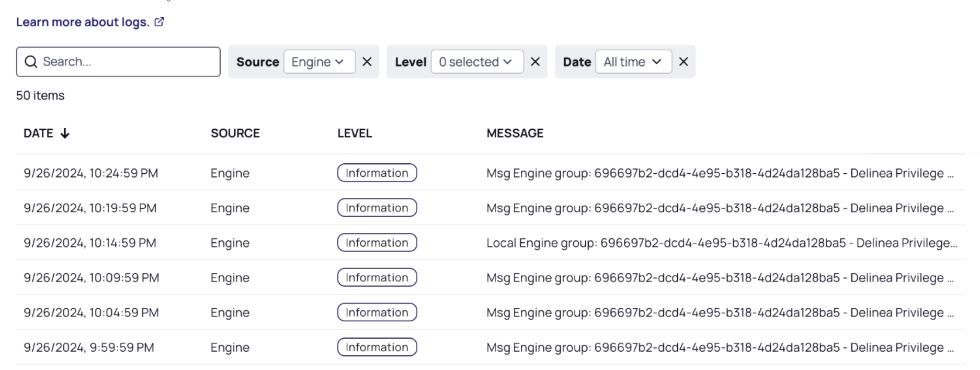Screen dimensions: 980x370
Task: Open the Date All time dropdown
Action: coord(633,62)
